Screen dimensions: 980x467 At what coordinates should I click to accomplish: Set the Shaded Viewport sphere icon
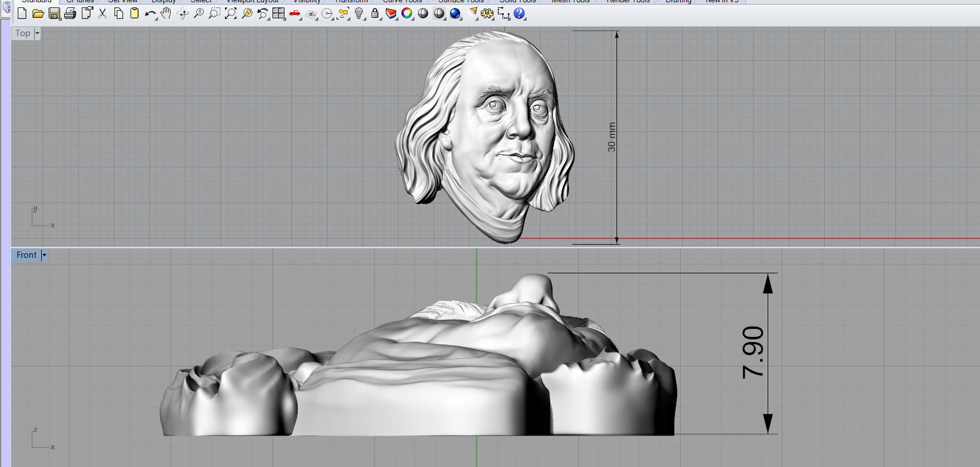pyautogui.click(x=423, y=13)
